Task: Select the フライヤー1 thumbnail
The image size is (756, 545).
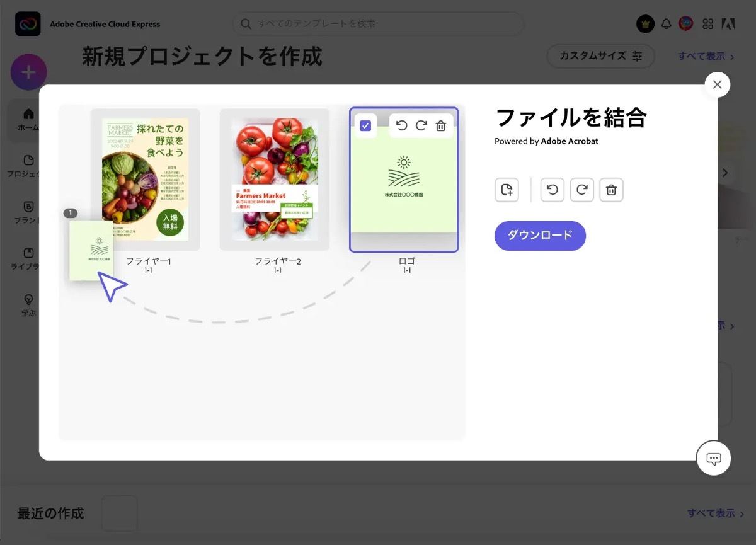Action: 145,180
